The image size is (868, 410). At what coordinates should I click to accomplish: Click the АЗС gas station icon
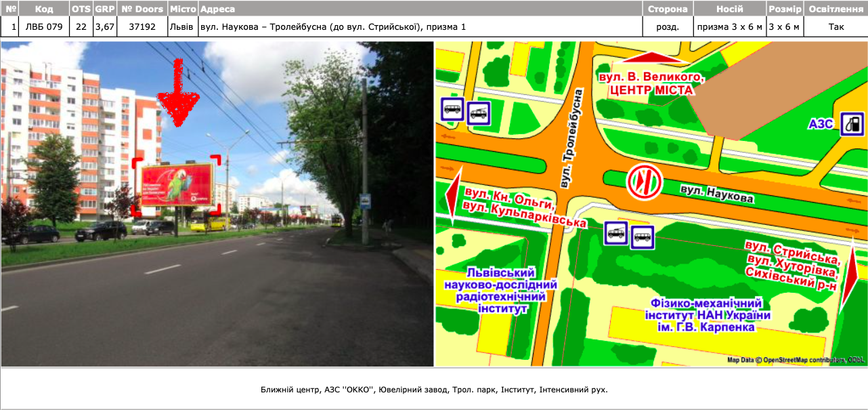(852, 124)
